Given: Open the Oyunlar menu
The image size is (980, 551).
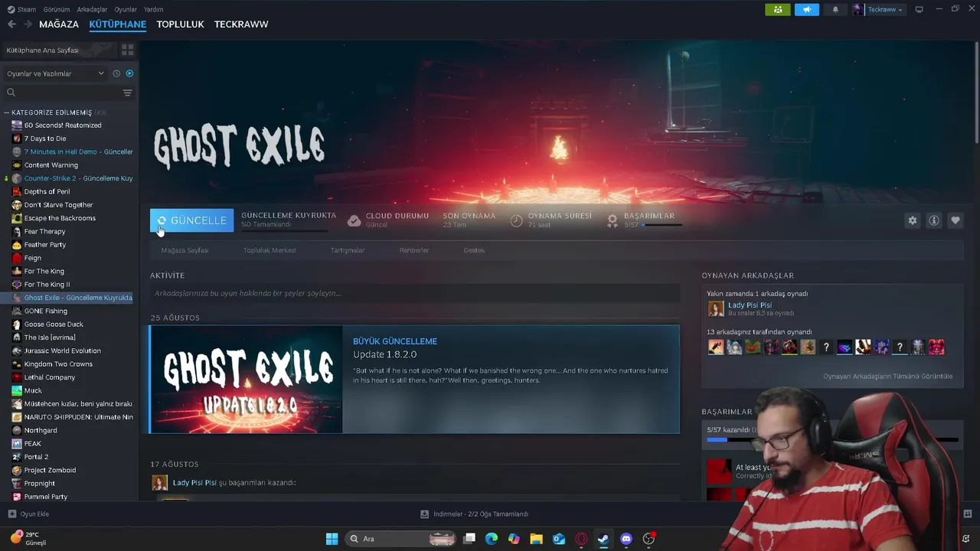Looking at the screenshot, I should [x=126, y=9].
